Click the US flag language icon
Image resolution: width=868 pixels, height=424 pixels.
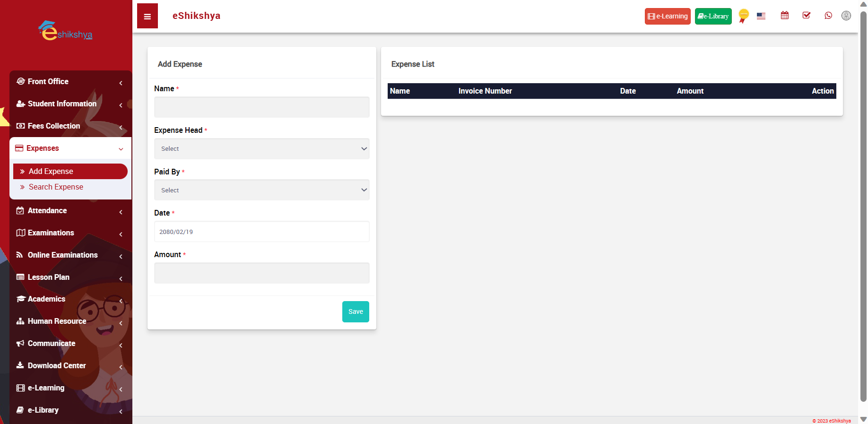(x=761, y=16)
